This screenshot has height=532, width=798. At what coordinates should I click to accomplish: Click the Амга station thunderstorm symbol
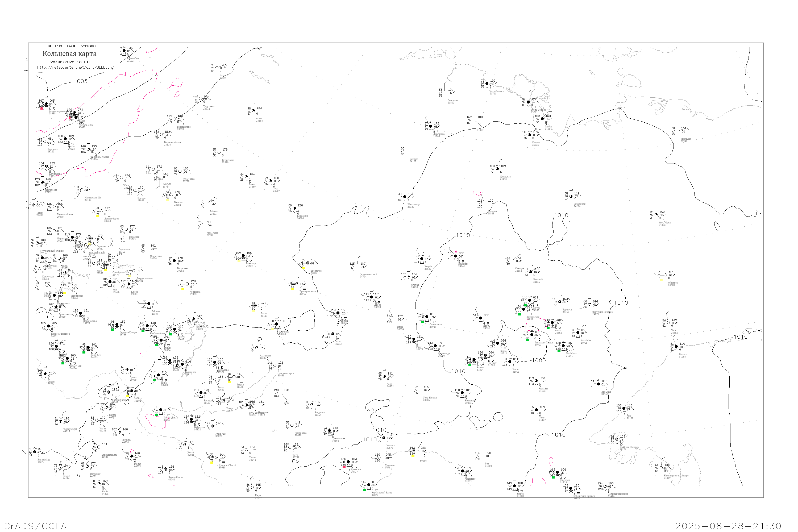tap(552, 326)
